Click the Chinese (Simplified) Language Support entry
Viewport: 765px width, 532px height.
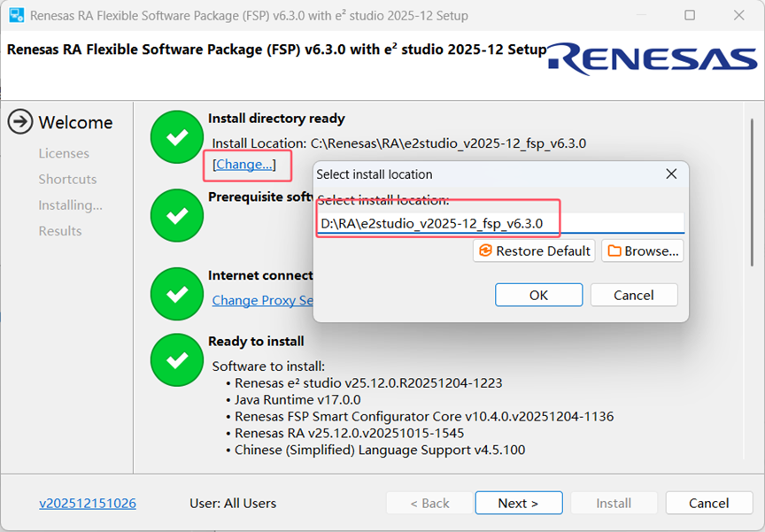[x=380, y=450]
